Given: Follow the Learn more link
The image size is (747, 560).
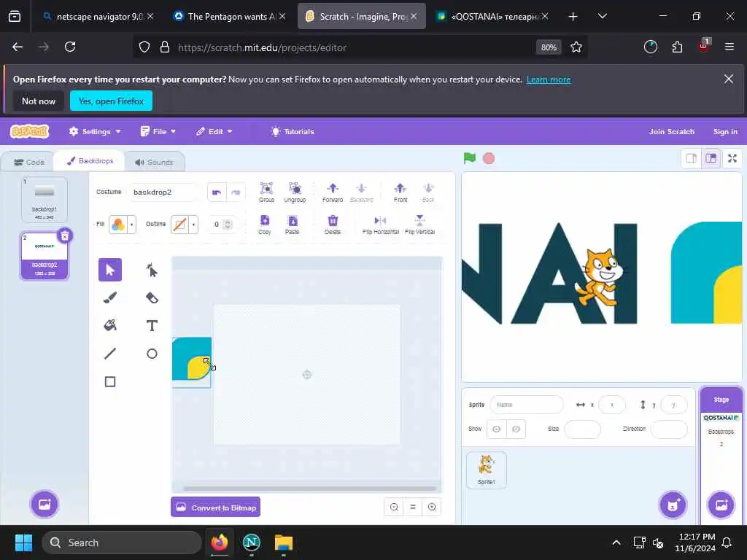Looking at the screenshot, I should point(549,79).
